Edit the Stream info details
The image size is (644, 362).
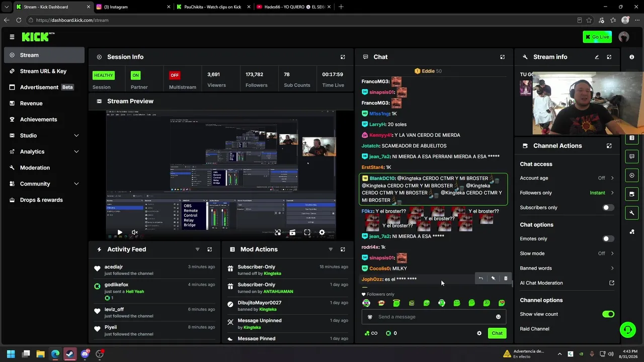597,57
